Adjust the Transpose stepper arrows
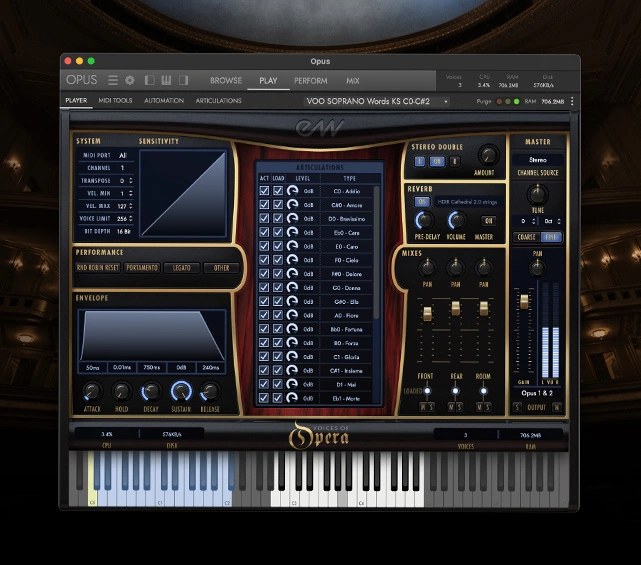 pos(130,180)
